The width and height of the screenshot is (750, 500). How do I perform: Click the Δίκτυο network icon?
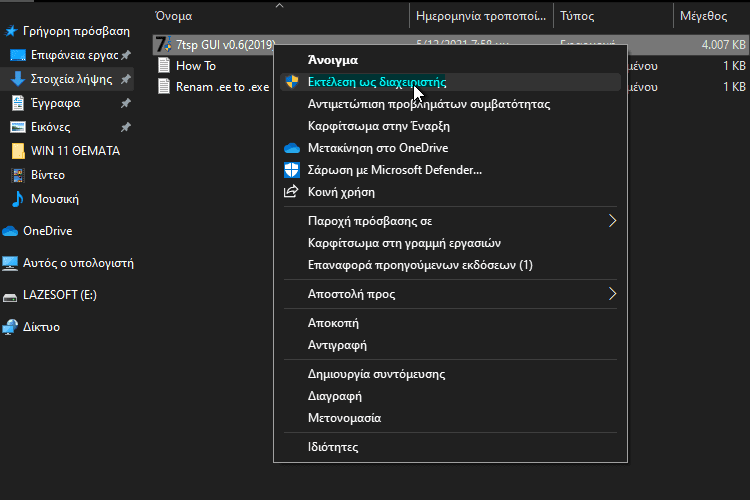[10, 327]
